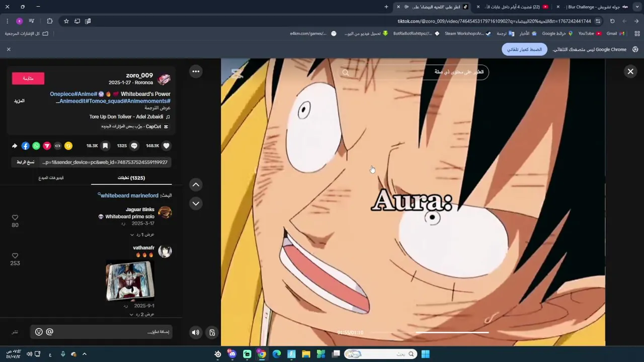The height and width of the screenshot is (362, 644).
Task: Open all bookmarks folder كل الإشارات المرجعية
Action: pos(27,34)
